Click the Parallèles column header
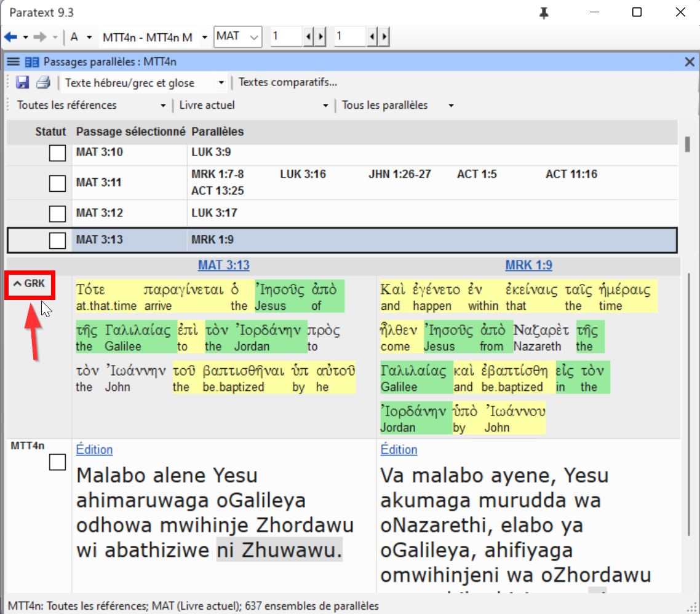The width and height of the screenshot is (700, 614). click(217, 132)
